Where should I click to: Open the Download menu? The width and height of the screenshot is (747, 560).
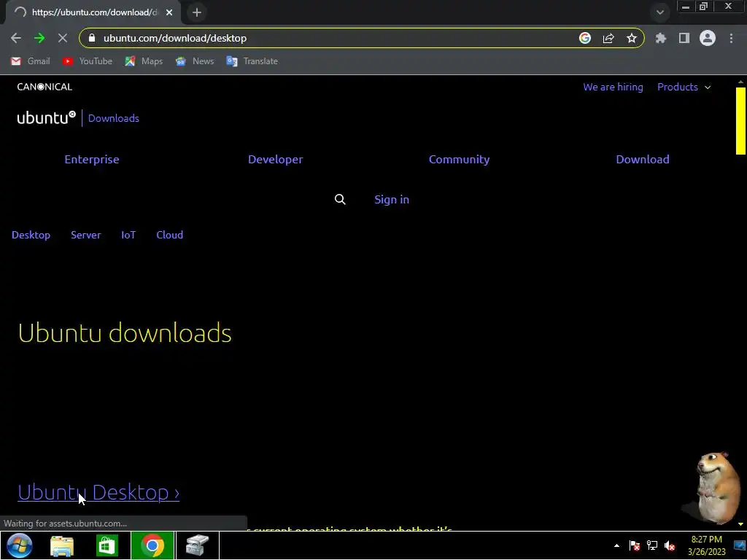(642, 159)
